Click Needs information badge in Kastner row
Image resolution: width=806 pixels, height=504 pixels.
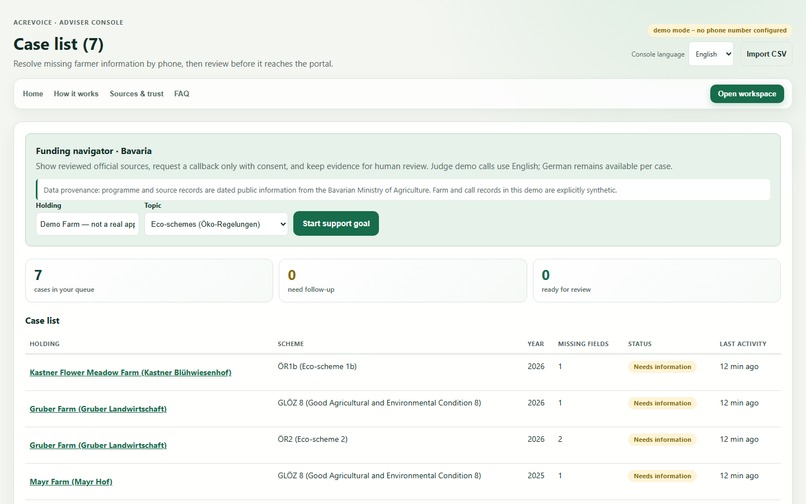click(662, 367)
